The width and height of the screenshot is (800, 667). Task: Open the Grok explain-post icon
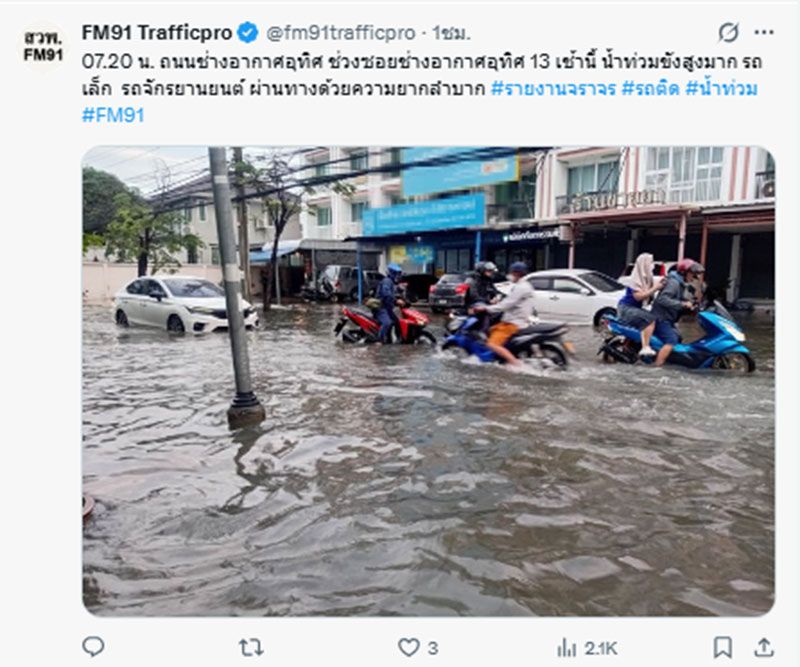[x=728, y=33]
